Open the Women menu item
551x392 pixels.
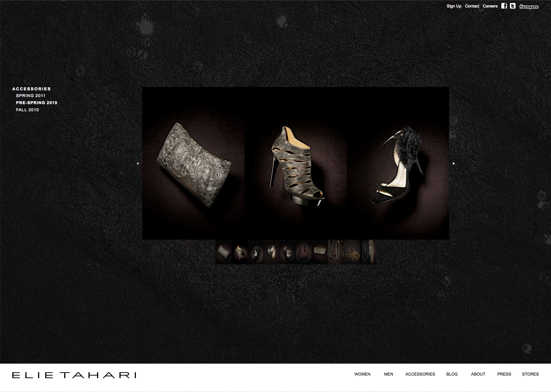point(362,374)
